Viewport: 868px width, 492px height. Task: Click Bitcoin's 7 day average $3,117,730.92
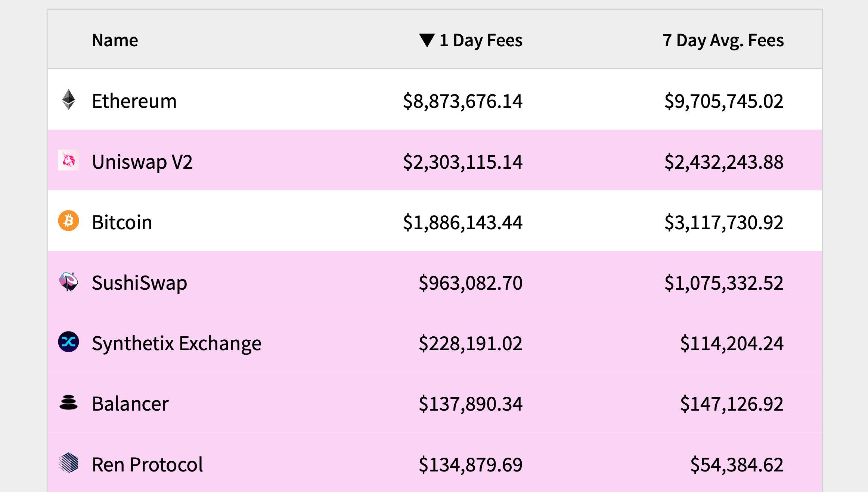[x=724, y=222]
